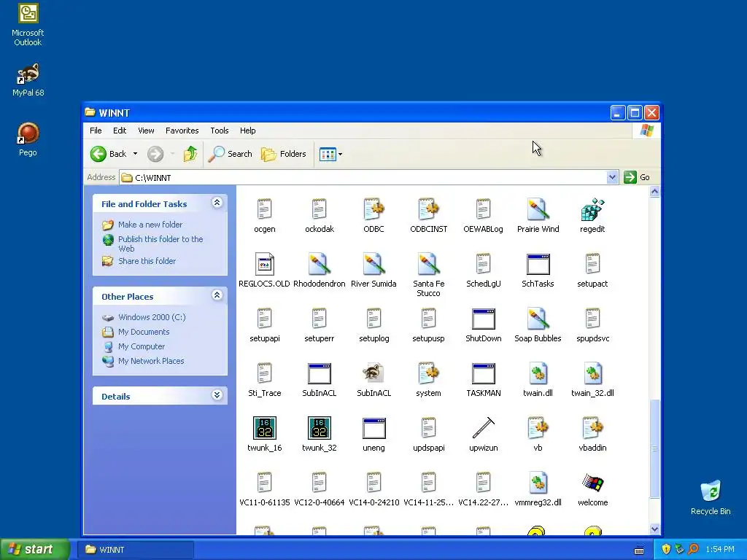Open the File menu
This screenshot has width=747, height=560.
(x=96, y=131)
